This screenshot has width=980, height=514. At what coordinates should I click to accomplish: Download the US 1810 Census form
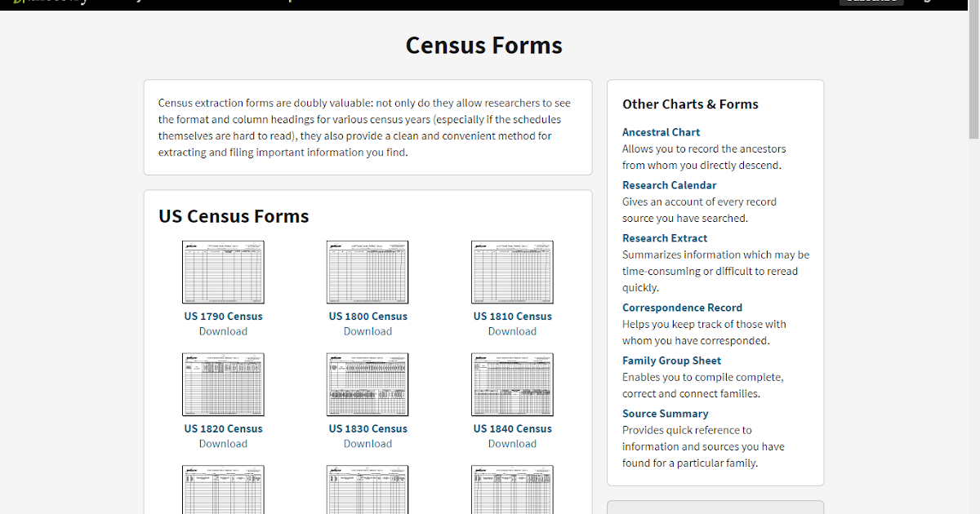[x=512, y=330]
